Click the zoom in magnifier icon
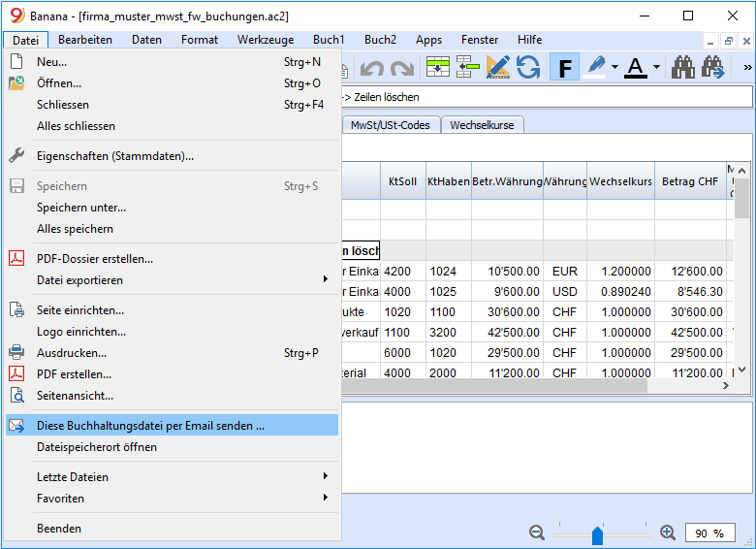The image size is (756, 549). tap(668, 533)
